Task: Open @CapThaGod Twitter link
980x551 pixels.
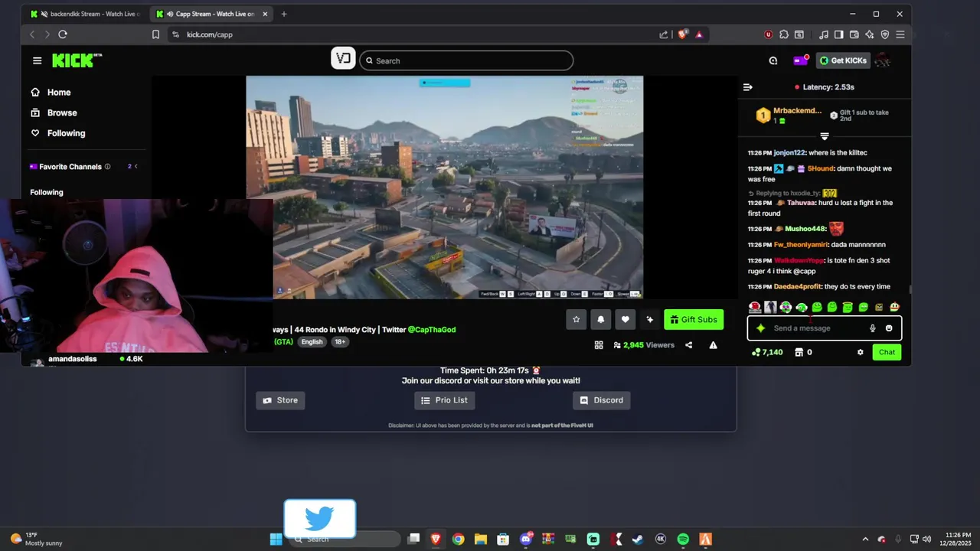Action: tap(432, 330)
